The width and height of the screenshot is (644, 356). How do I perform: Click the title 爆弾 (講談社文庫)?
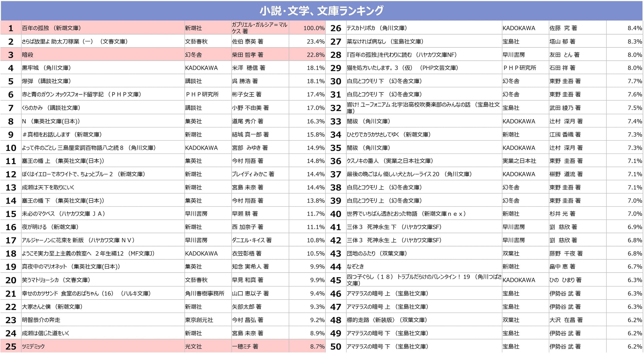click(47, 81)
